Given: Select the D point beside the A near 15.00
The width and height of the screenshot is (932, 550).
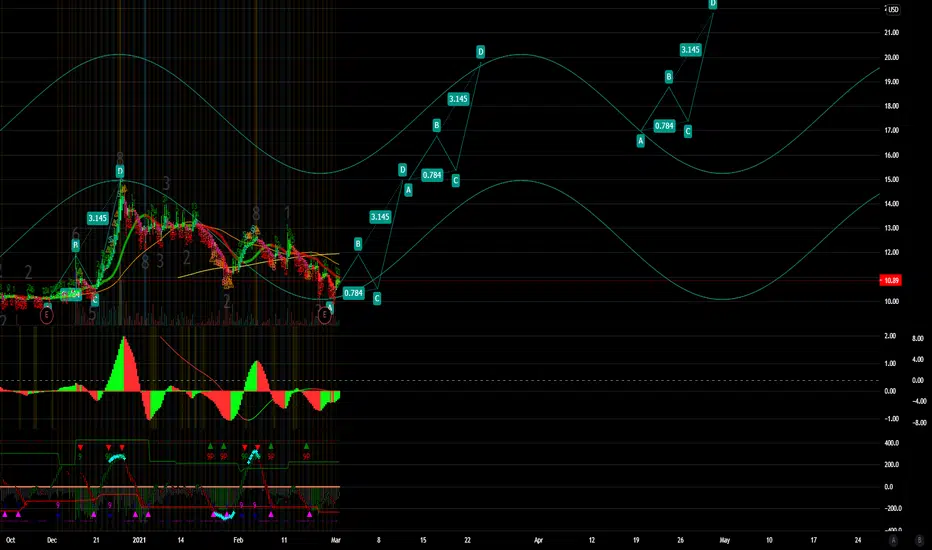Looking at the screenshot, I should (x=402, y=170).
